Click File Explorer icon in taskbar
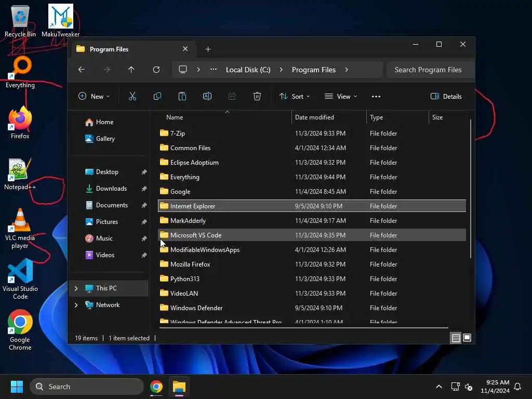 tap(179, 387)
